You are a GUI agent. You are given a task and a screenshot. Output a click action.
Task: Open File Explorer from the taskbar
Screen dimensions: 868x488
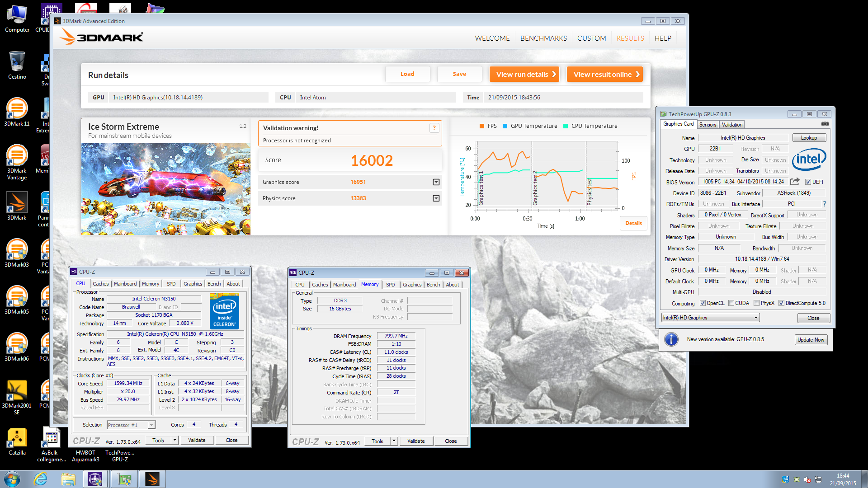pos(68,479)
